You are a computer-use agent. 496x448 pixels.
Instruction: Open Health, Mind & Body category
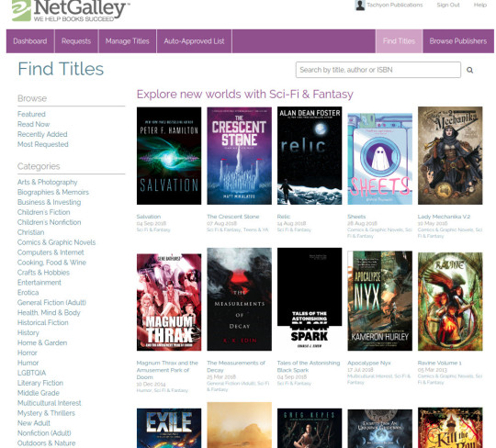(x=49, y=313)
